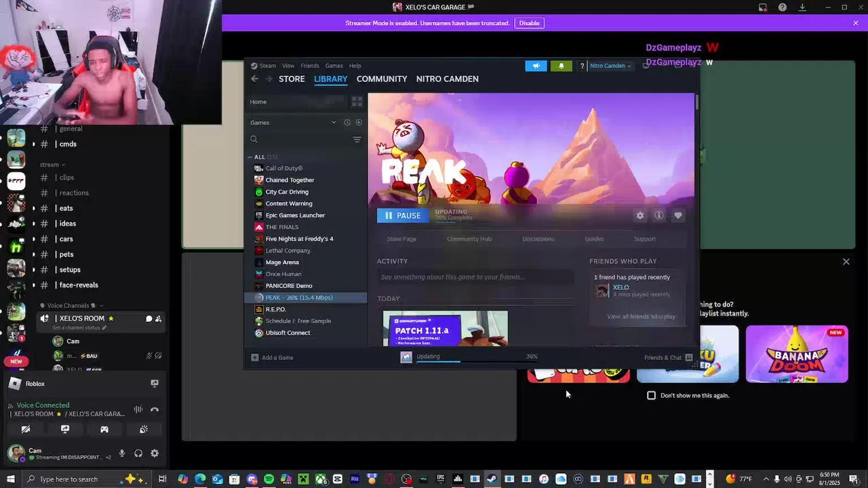Viewport: 868px width, 488px height.
Task: Open Discord soundboard icon
Action: [x=144, y=429]
